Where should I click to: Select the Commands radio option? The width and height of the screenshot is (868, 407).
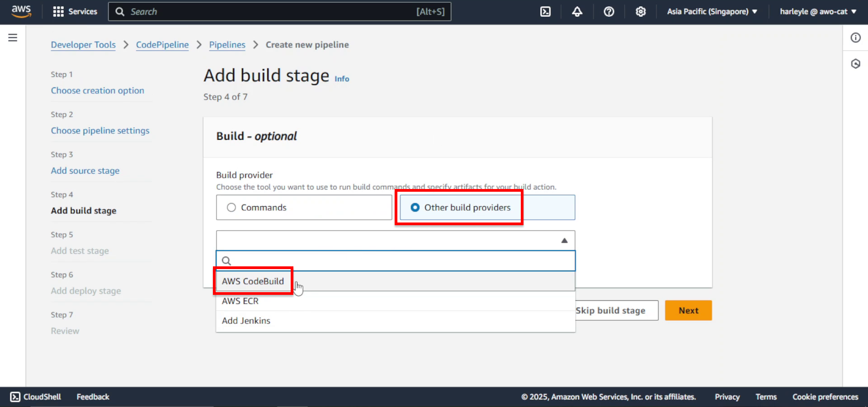click(x=304, y=208)
